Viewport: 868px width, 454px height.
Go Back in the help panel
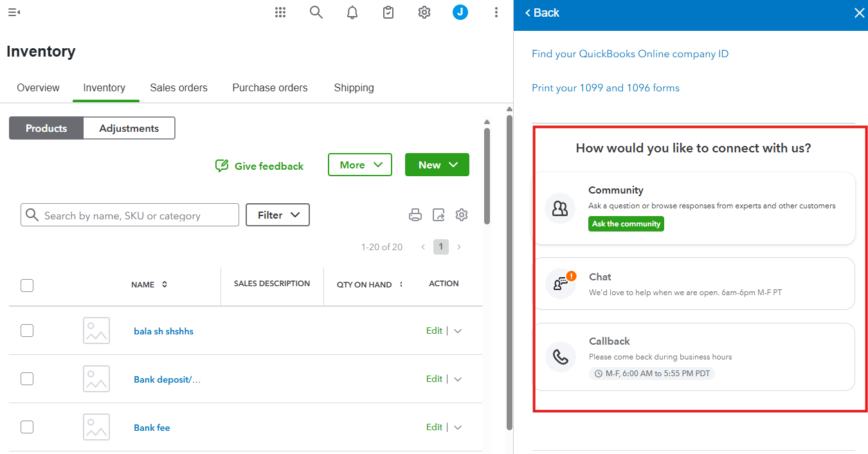pyautogui.click(x=542, y=13)
